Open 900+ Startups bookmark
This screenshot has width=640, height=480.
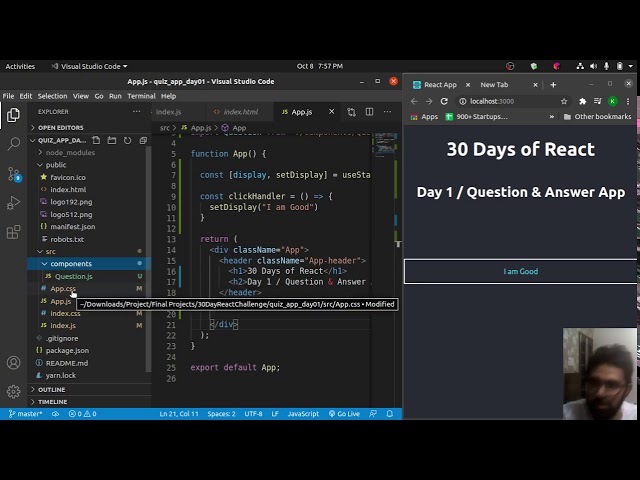click(477, 117)
